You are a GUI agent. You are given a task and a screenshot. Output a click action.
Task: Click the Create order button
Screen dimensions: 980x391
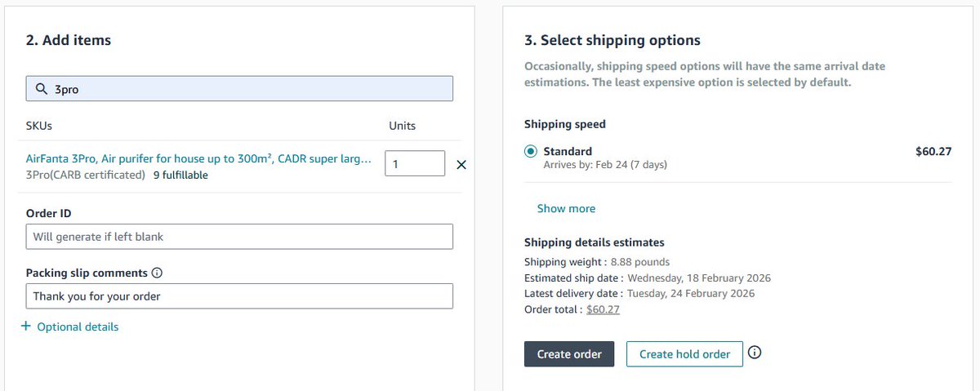coord(569,354)
